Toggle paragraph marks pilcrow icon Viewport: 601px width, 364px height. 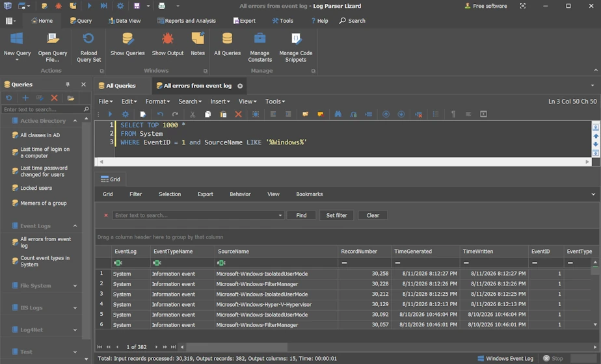453,114
